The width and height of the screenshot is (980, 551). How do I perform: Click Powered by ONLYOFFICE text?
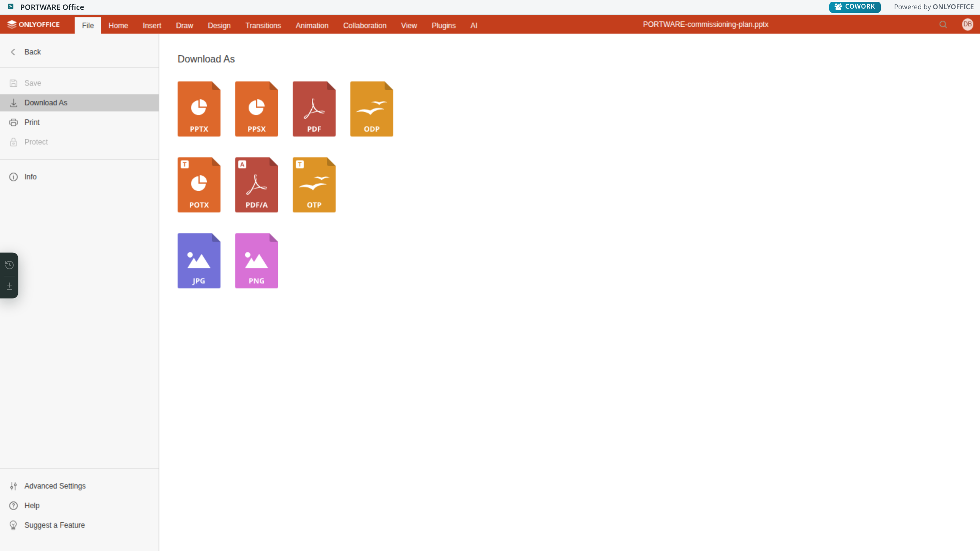[x=933, y=7]
